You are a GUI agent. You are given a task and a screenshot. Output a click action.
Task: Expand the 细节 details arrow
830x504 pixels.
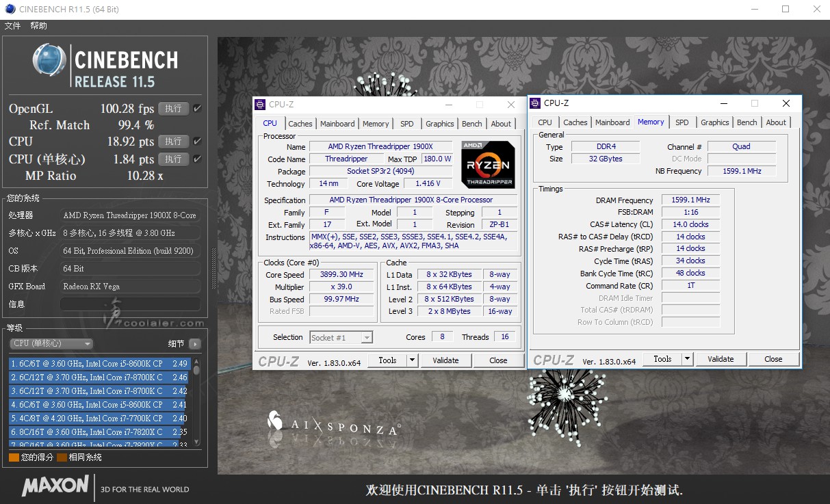195,344
